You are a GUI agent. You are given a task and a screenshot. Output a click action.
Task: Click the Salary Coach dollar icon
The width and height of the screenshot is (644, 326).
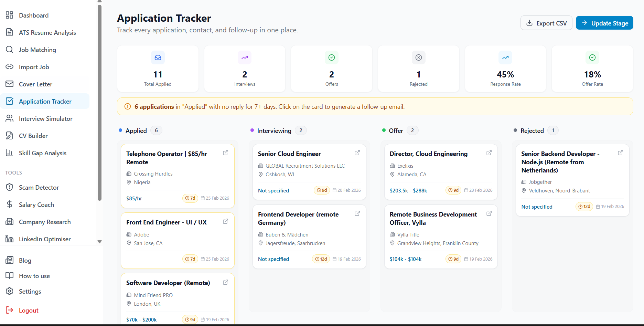coord(10,204)
